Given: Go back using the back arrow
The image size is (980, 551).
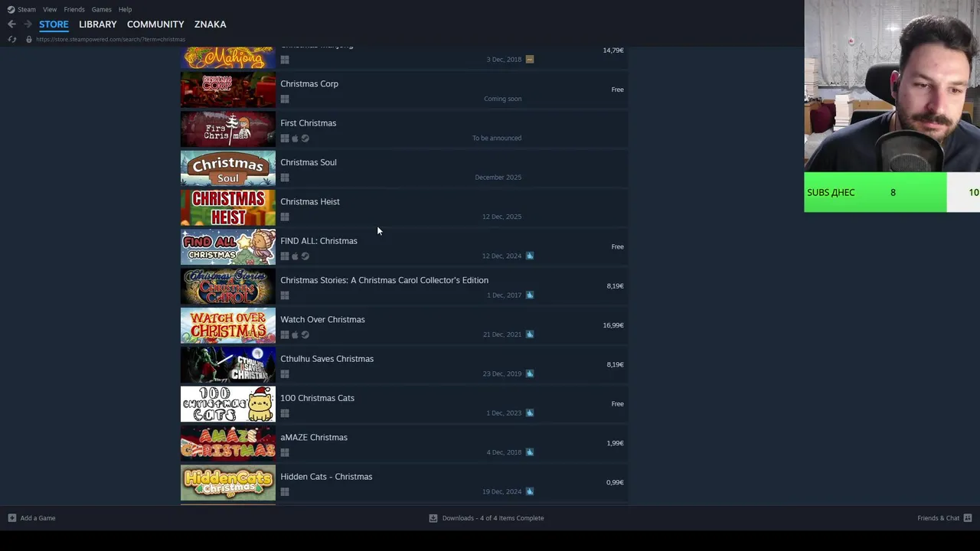Looking at the screenshot, I should [11, 24].
